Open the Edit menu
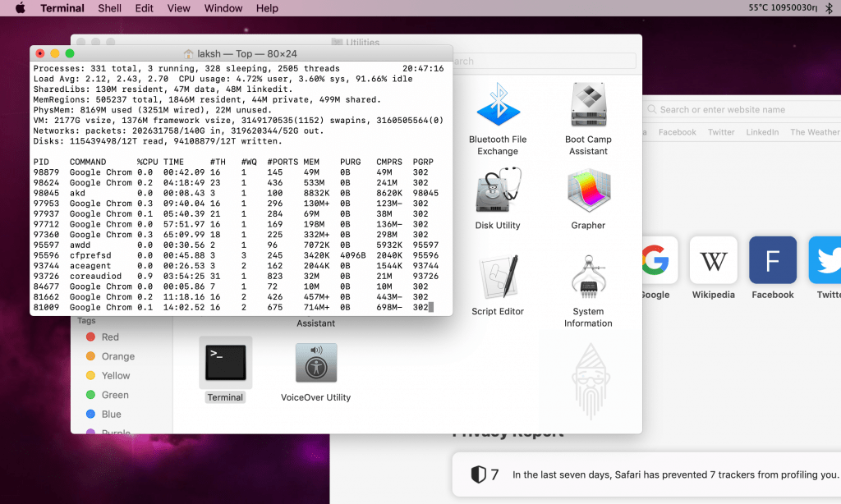 pos(144,8)
